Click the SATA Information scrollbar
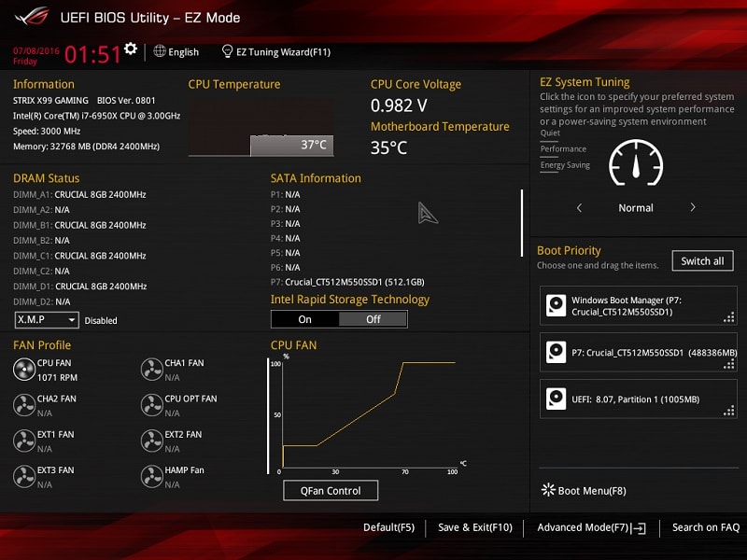This screenshot has width=747, height=560. tap(522, 223)
